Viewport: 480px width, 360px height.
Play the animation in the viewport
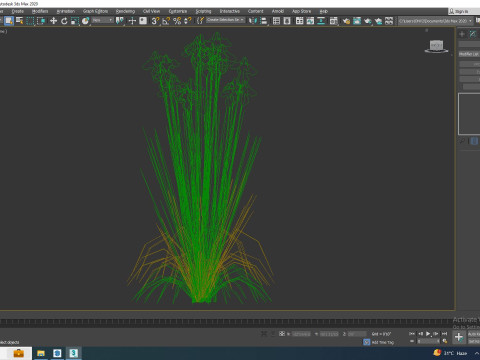coord(428,334)
